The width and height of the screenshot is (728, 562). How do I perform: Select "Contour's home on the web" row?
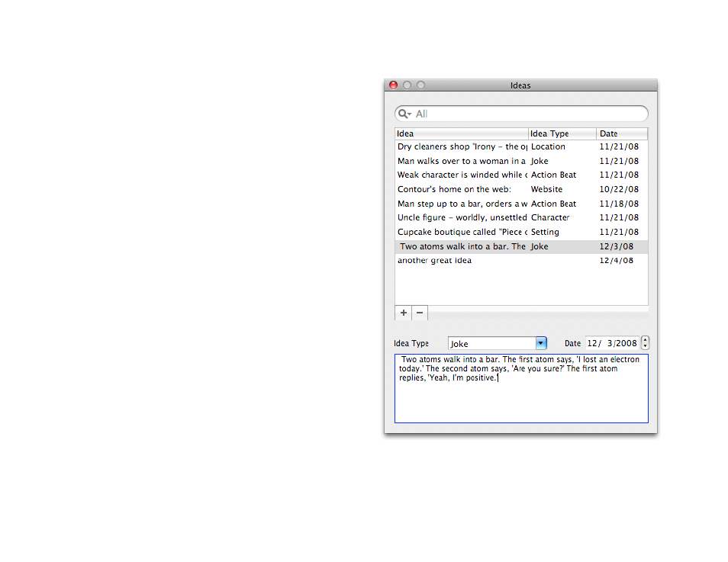click(x=521, y=189)
